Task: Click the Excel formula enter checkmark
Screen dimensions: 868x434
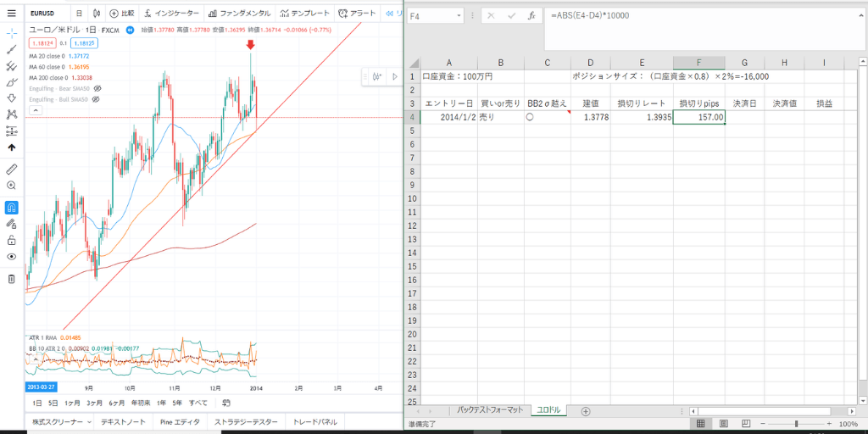Action: tap(511, 16)
